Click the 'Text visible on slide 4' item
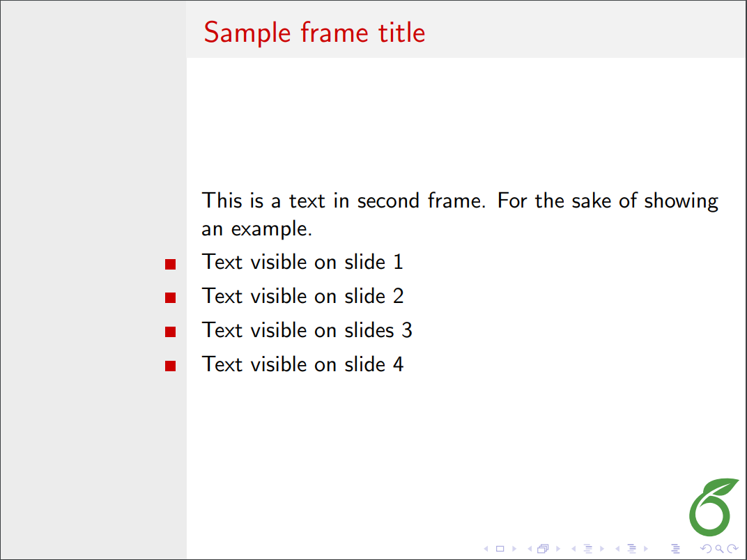 coord(302,364)
